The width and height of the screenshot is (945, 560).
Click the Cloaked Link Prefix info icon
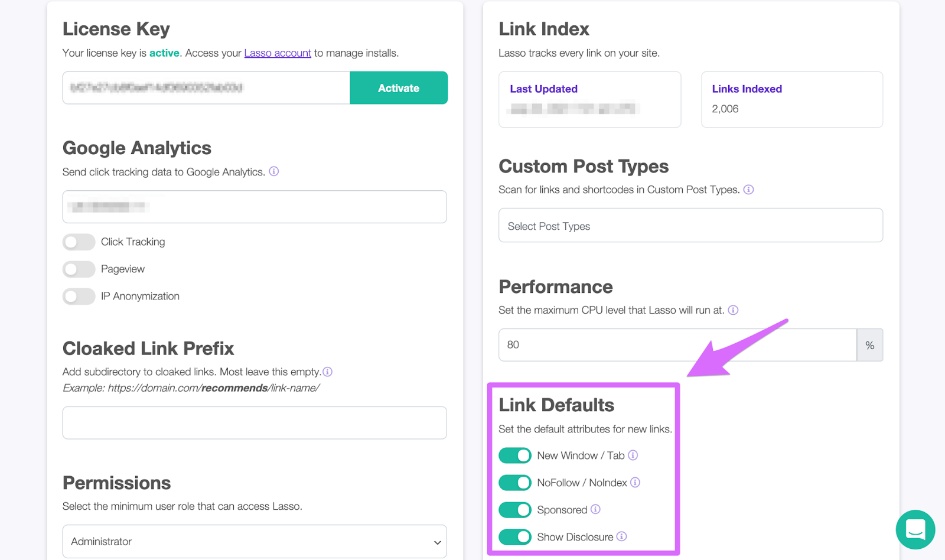328,372
